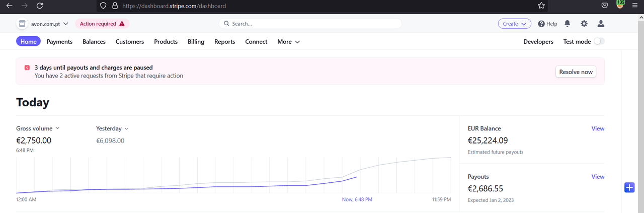Click the red alert icon in payouts banner
The image size is (644, 213).
pos(27,67)
